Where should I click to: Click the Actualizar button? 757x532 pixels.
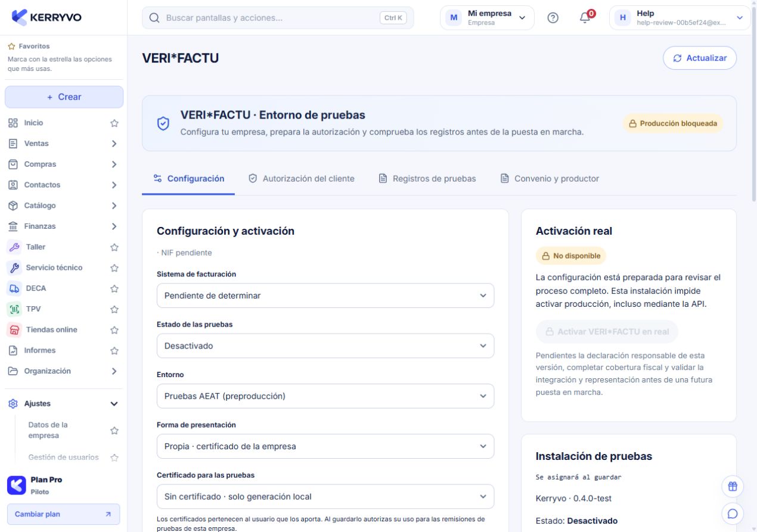pyautogui.click(x=700, y=58)
